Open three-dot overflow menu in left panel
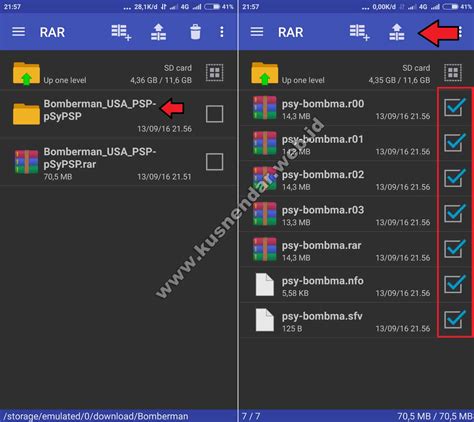This screenshot has height=422, width=474. [x=222, y=32]
